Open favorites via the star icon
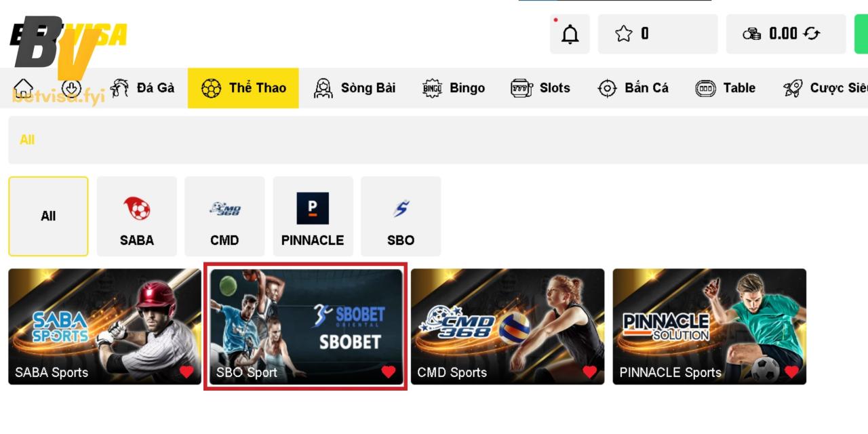The image size is (868, 434). click(623, 34)
